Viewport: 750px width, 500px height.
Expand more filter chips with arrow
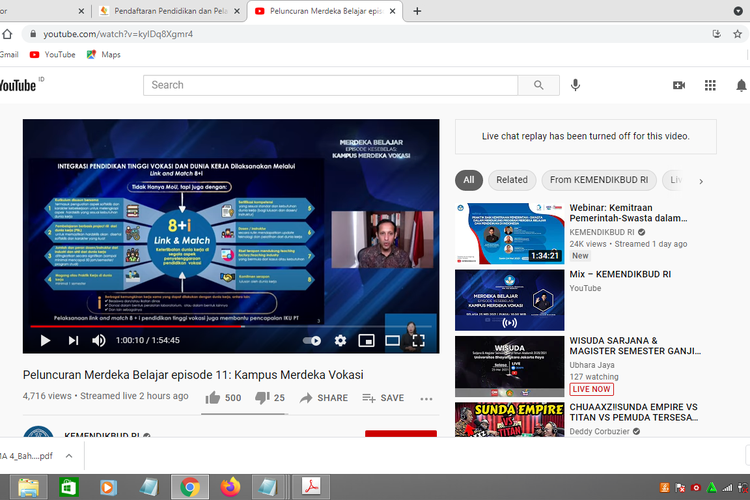click(x=701, y=181)
